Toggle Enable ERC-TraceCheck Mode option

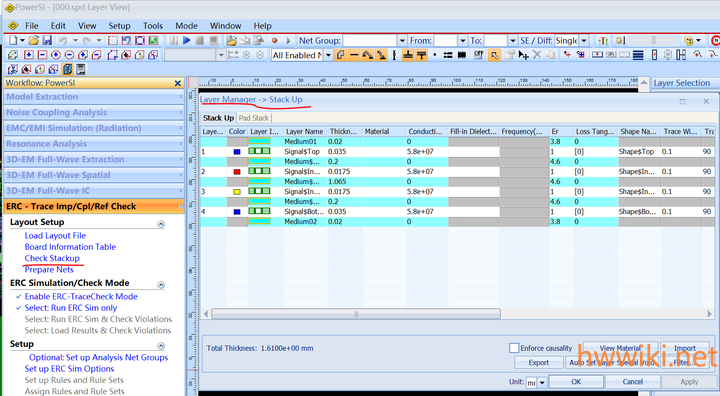coord(81,296)
